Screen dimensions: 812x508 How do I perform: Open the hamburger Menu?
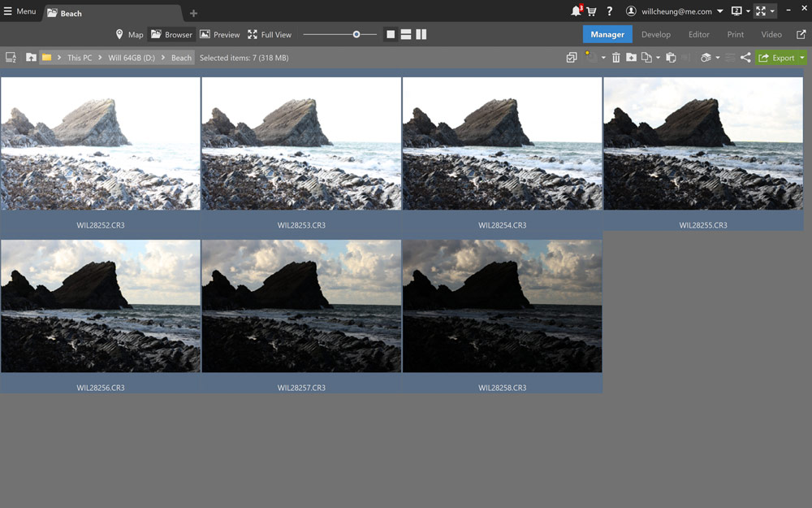pos(19,11)
